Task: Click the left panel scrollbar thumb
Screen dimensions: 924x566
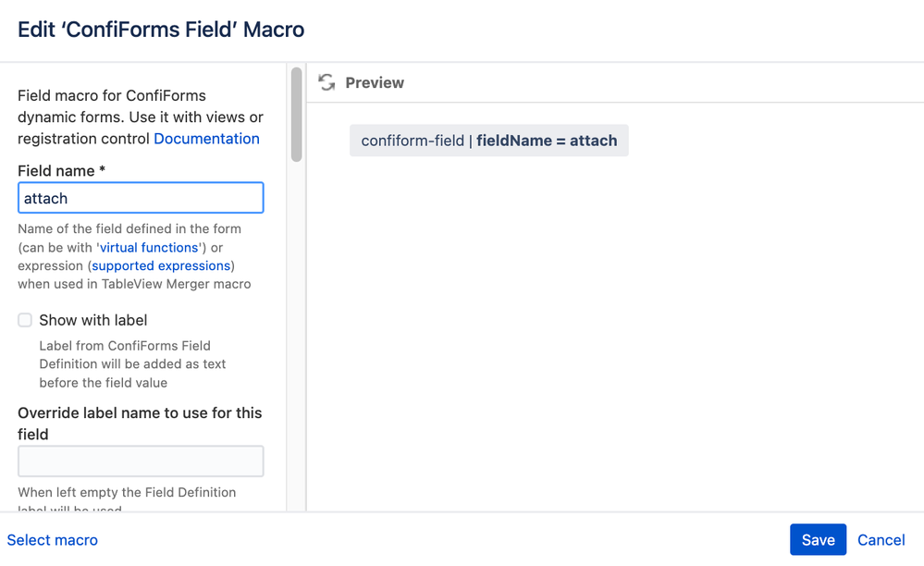Action: pos(296,115)
